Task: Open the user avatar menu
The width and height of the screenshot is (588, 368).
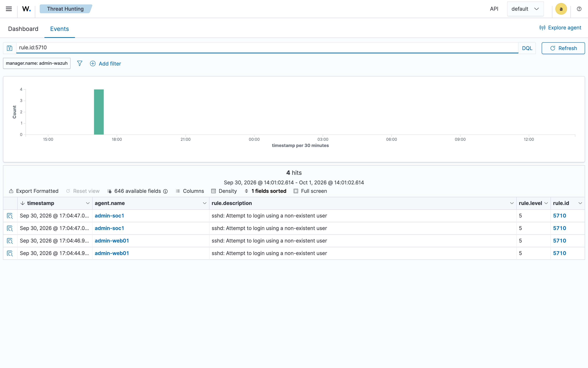Action: [561, 9]
